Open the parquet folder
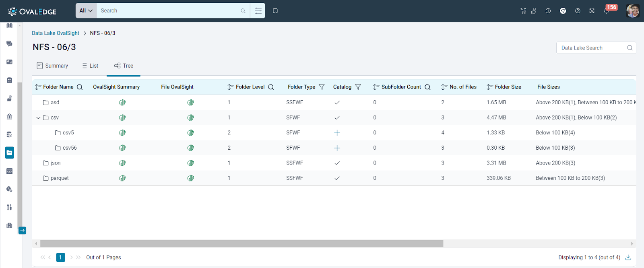This screenshot has height=268, width=644. point(56,178)
